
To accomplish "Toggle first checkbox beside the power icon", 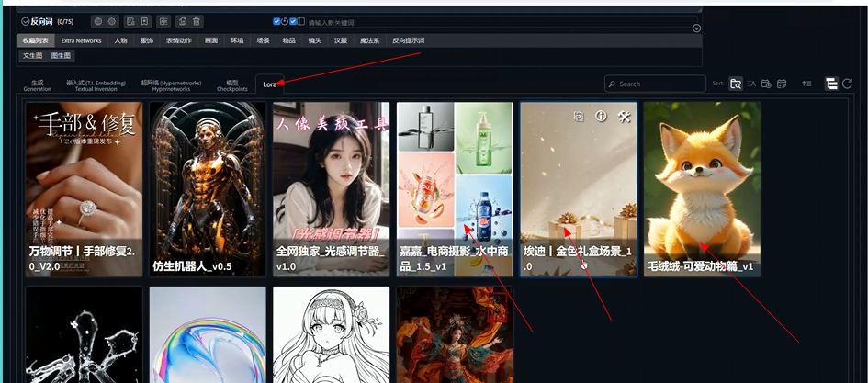I will [276, 22].
